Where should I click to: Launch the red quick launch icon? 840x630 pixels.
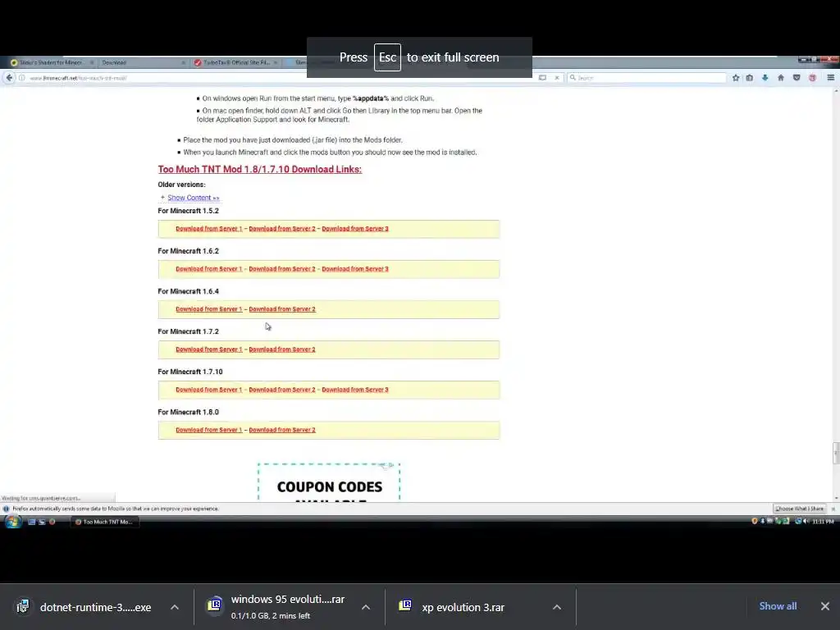tap(52, 521)
